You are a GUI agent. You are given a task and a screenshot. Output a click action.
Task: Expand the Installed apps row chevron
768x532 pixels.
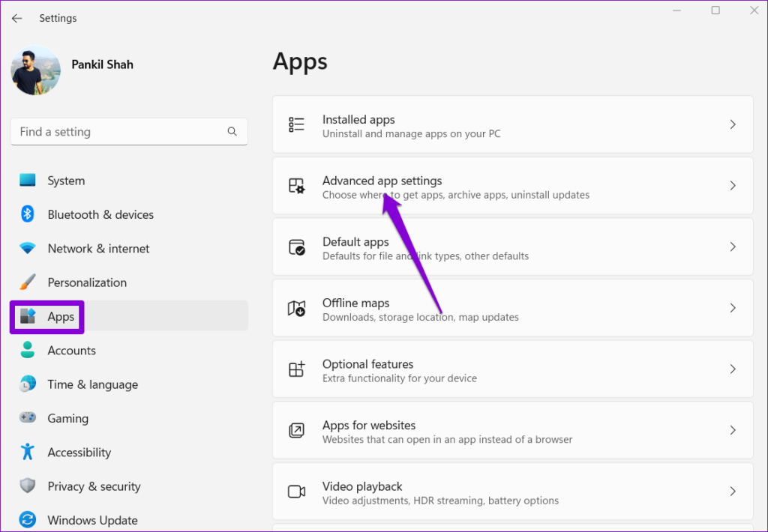[733, 124]
